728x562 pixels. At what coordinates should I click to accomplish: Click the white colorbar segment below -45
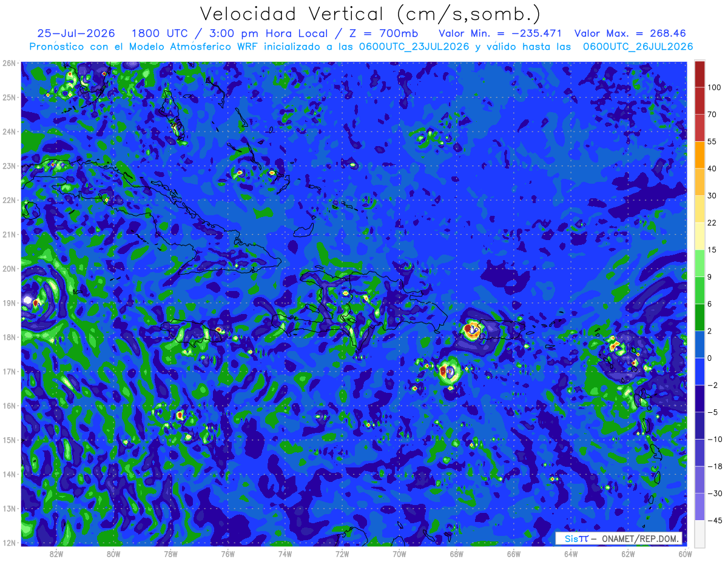pyautogui.click(x=699, y=533)
